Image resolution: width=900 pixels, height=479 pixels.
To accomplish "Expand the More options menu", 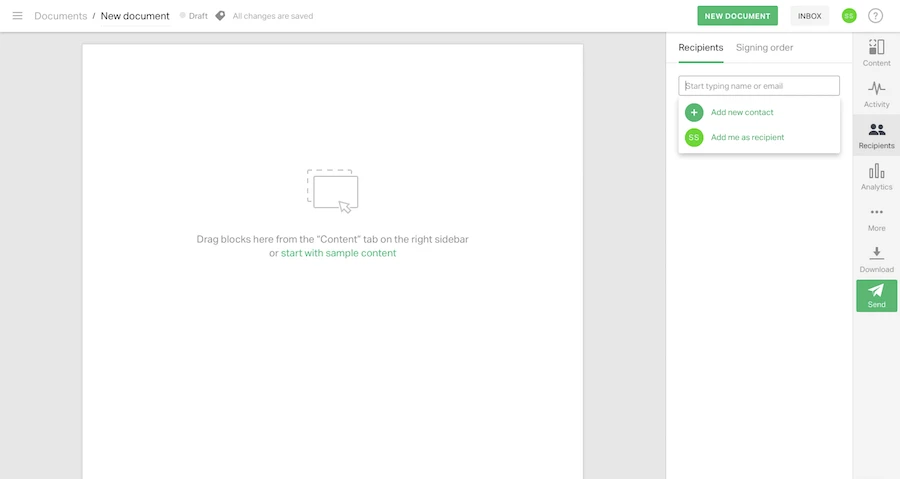I will (876, 218).
